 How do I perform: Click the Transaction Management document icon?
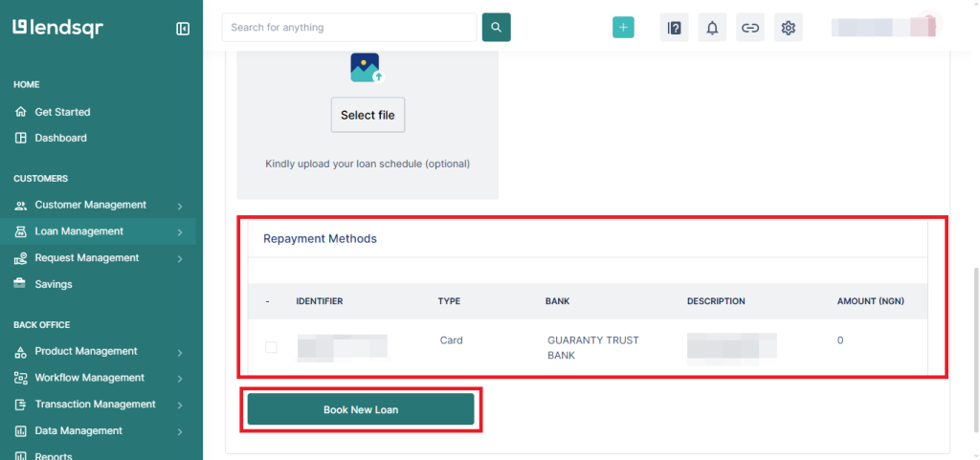pyautogui.click(x=21, y=405)
